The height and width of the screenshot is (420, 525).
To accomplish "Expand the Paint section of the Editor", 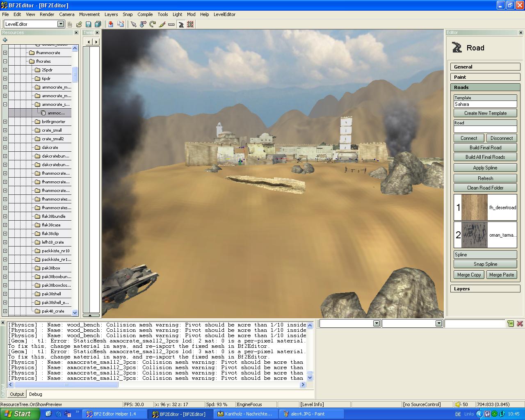I will [x=485, y=77].
